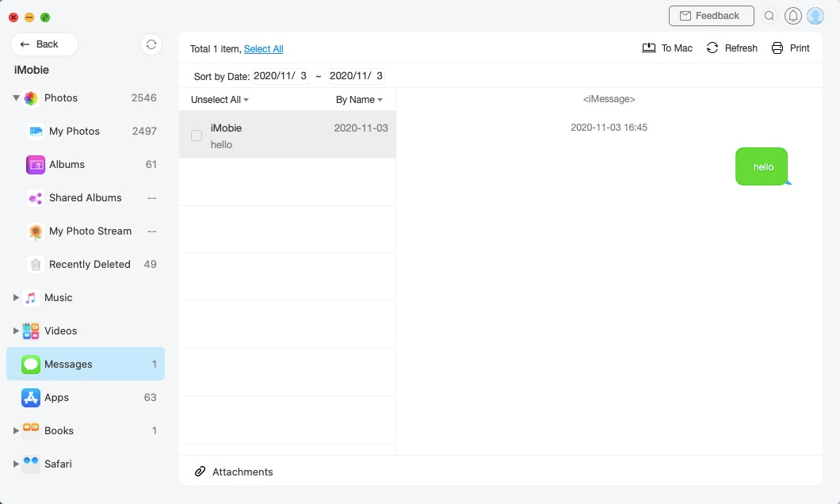This screenshot has height=504, width=840.
Task: Click the Apps store icon
Action: pyautogui.click(x=31, y=398)
